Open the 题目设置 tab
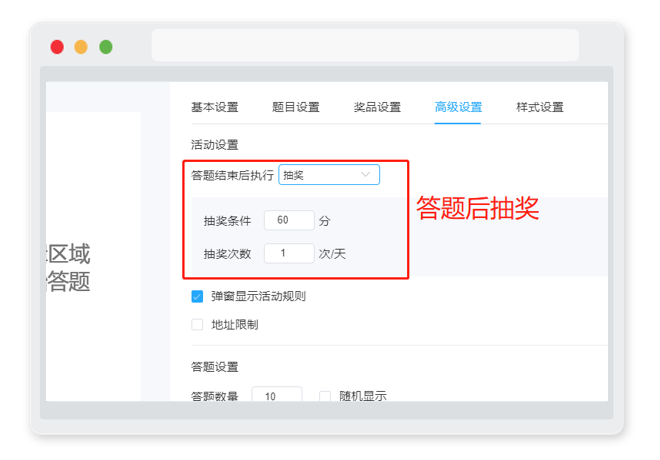Screen dimensions: 660x460 pos(296,107)
